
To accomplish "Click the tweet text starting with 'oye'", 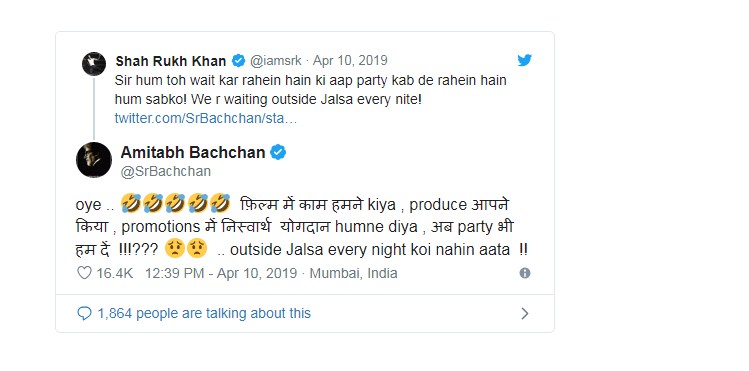I will [x=301, y=227].
